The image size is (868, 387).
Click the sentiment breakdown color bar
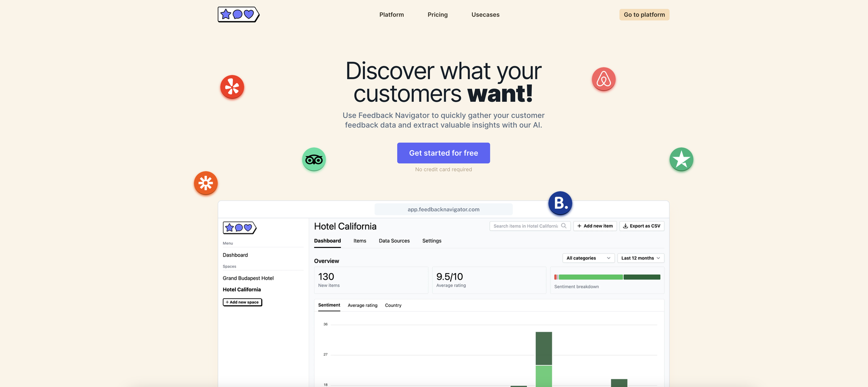(x=607, y=277)
